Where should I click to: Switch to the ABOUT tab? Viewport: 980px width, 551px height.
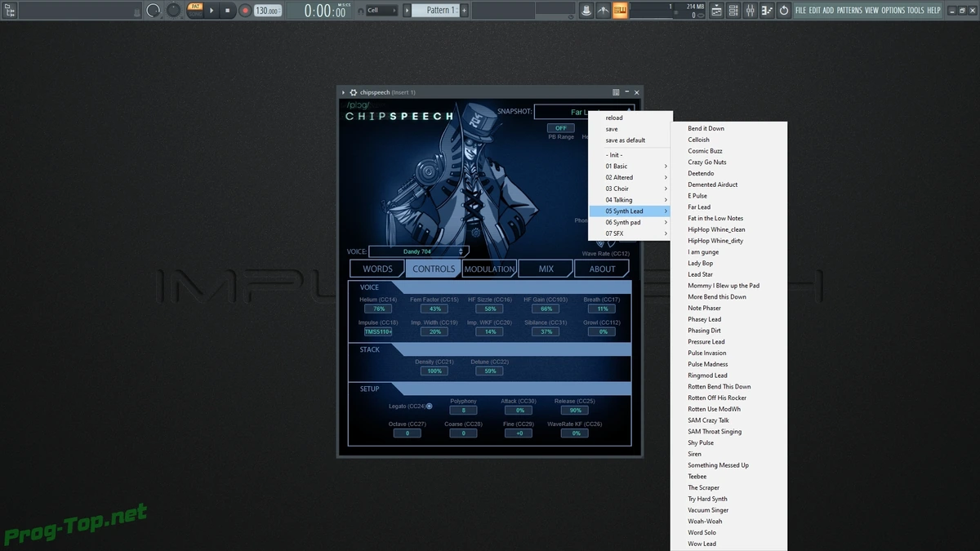(602, 269)
